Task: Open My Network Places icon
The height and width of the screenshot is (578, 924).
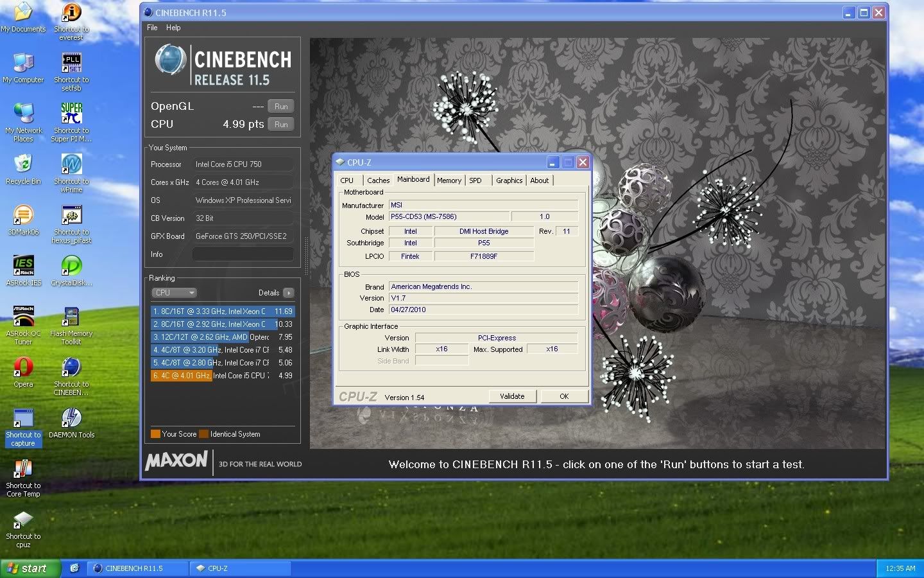Action: pos(23,113)
